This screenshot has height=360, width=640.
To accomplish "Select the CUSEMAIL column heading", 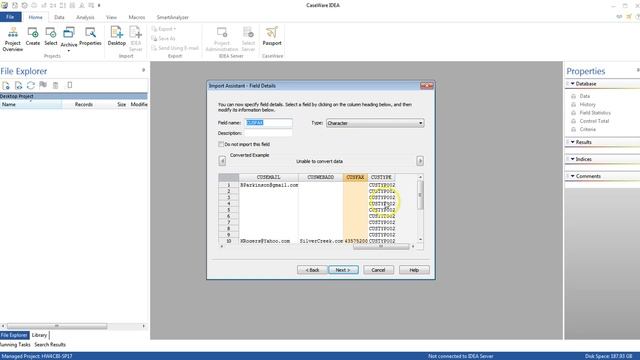I will click(x=269, y=177).
